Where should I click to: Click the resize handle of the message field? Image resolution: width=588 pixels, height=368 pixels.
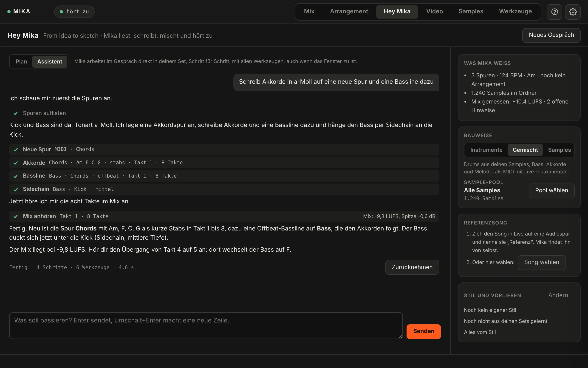pos(400,336)
